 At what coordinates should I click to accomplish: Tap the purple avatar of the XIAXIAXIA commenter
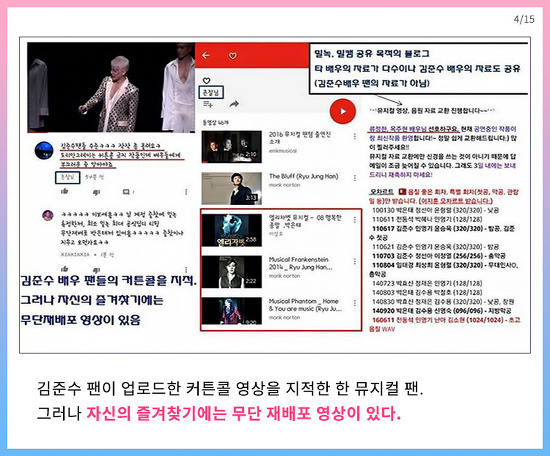[x=48, y=215]
